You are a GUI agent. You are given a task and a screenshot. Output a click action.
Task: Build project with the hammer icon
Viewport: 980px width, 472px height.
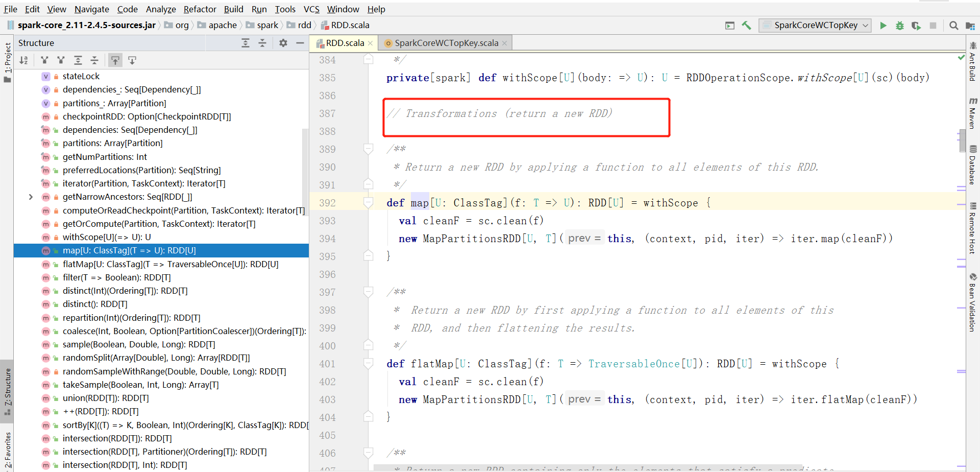[747, 26]
